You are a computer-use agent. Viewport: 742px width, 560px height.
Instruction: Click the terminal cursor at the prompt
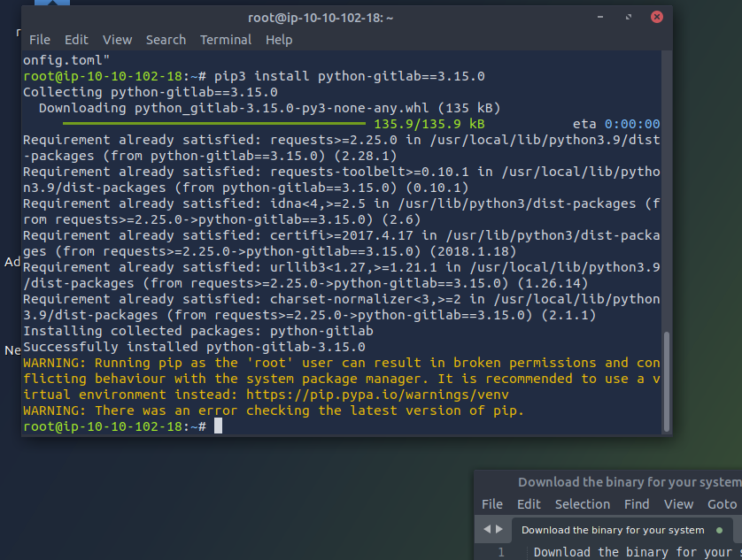(x=218, y=426)
